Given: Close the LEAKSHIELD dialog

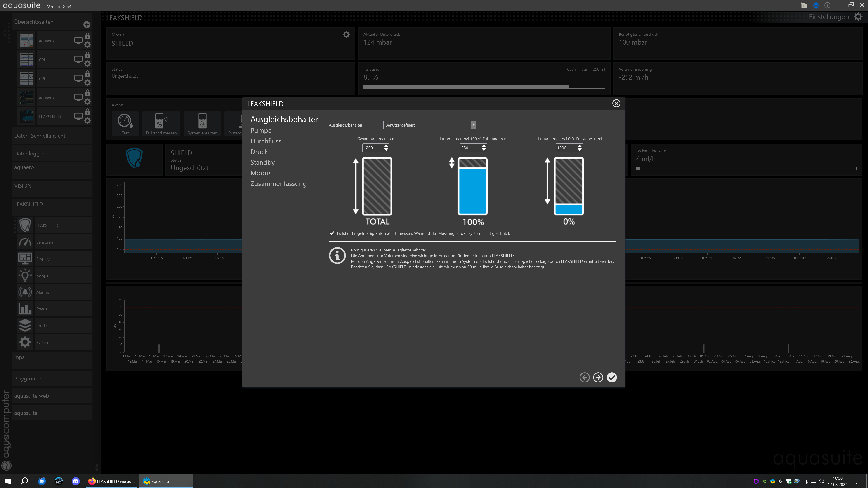Looking at the screenshot, I should click(x=616, y=103).
